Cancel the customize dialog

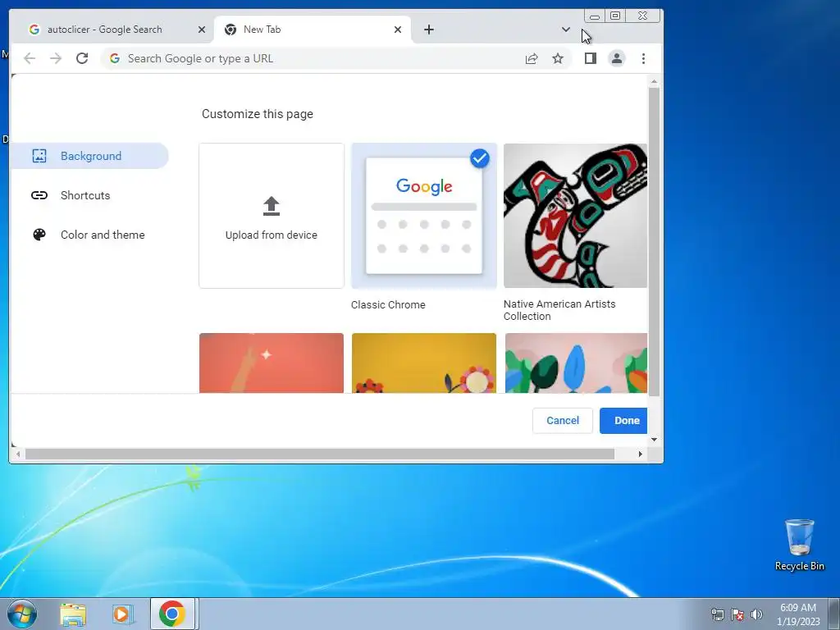click(x=563, y=421)
